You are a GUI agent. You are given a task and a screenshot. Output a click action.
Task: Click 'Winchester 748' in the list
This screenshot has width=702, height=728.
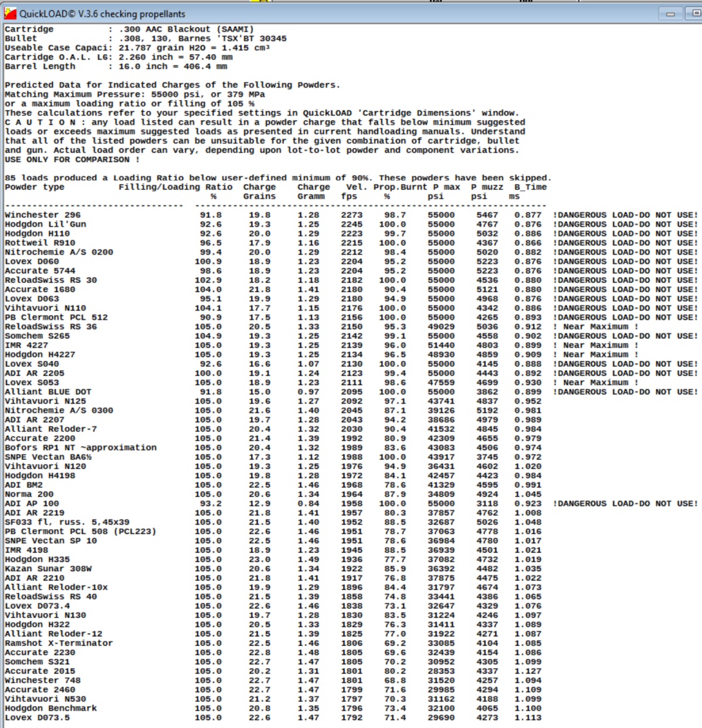[43, 681]
